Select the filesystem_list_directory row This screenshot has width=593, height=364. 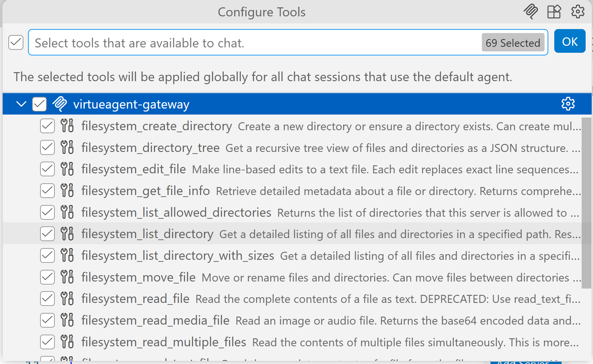(x=147, y=234)
